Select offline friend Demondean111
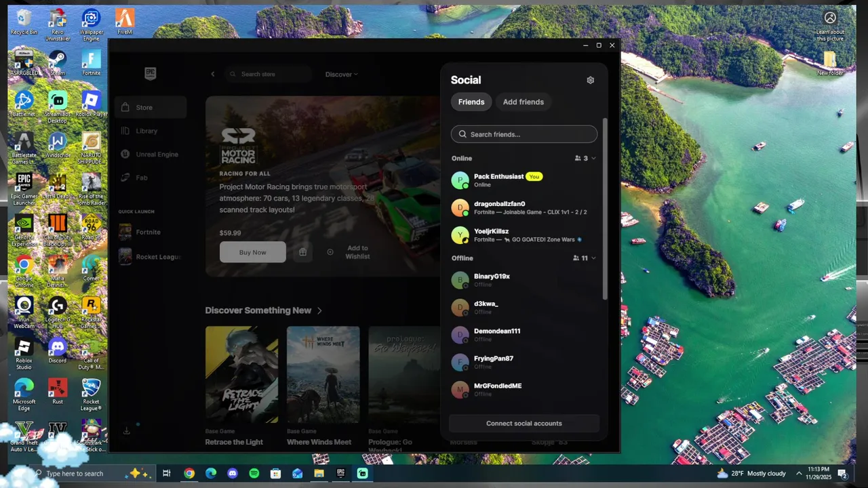Image resolution: width=868 pixels, height=488 pixels. pos(524,335)
